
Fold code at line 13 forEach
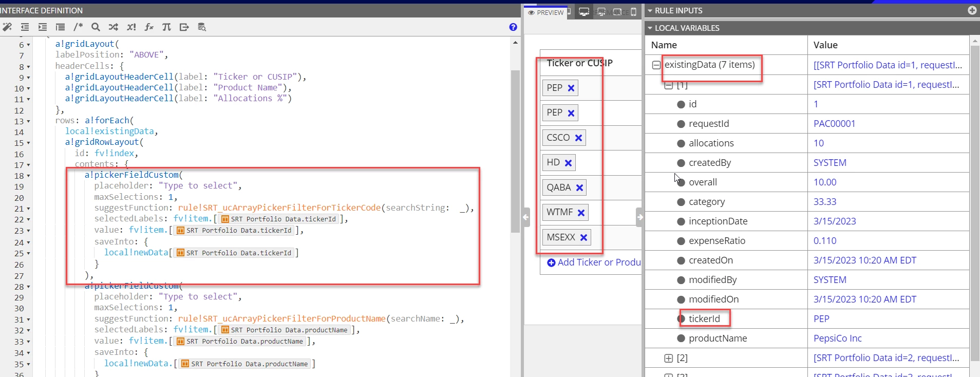[x=28, y=122]
